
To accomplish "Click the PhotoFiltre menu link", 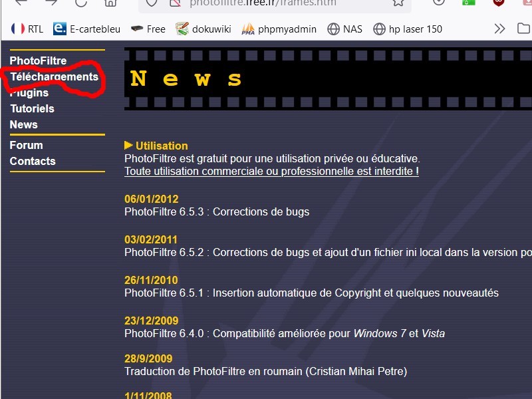I will [x=38, y=61].
